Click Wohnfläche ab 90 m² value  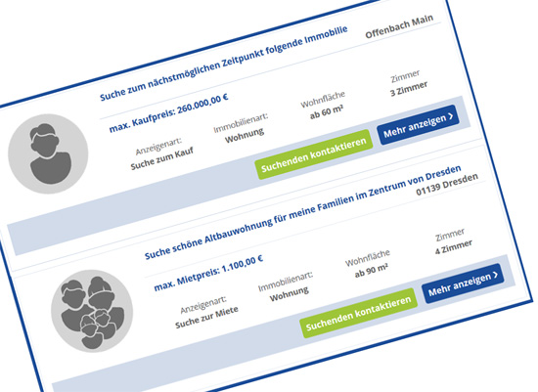coord(372,271)
